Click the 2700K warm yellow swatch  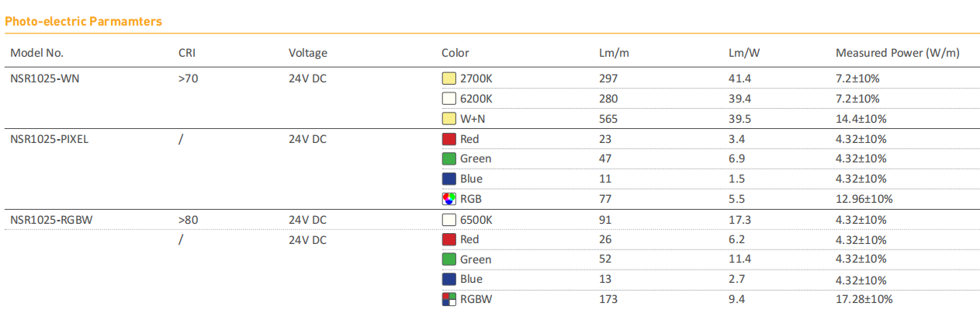(448, 78)
